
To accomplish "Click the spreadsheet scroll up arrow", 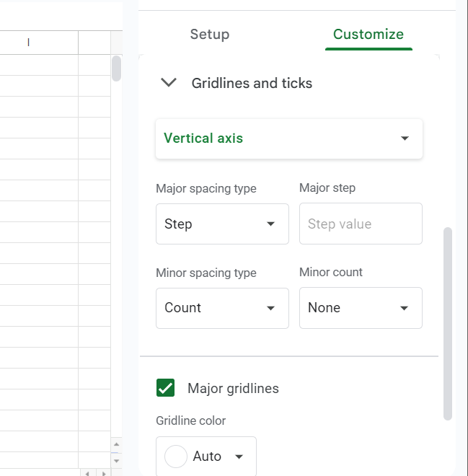I will pyautogui.click(x=116, y=444).
